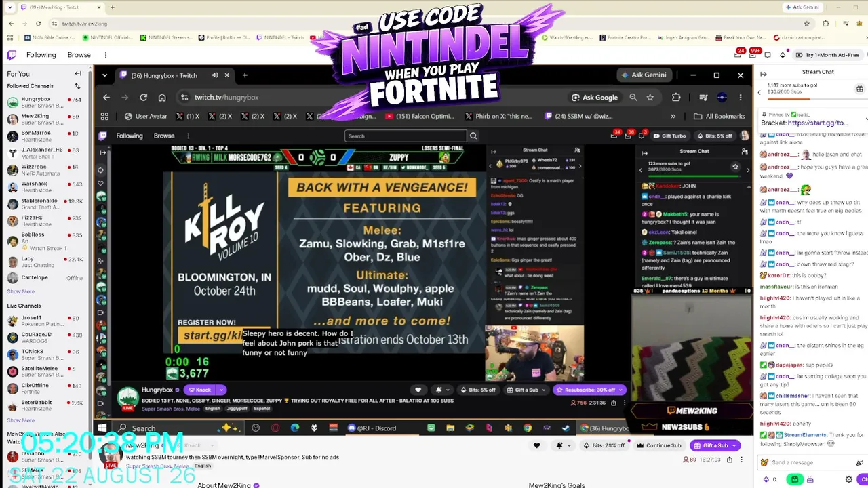Open the extensions puzzle icon in inner browser
This screenshot has width=868, height=488.
pos(676,98)
